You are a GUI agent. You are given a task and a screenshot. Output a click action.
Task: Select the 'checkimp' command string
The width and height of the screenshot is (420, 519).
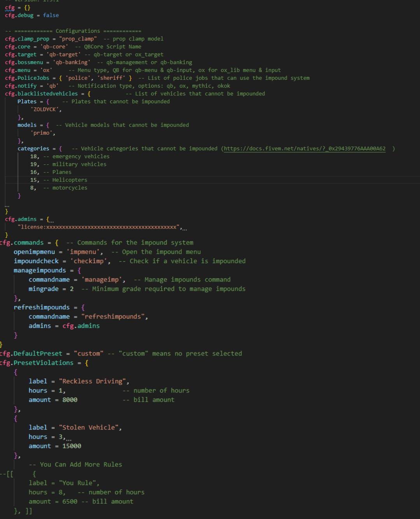(89, 261)
